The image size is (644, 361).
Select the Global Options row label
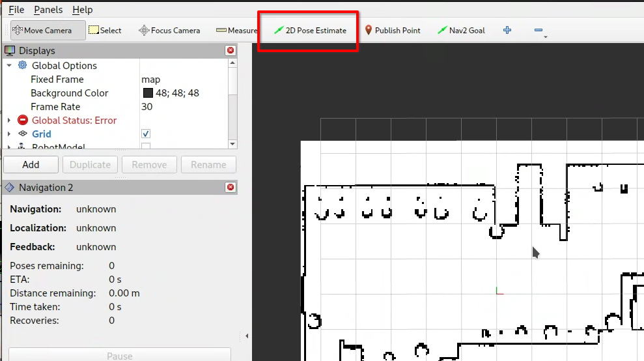(x=64, y=65)
